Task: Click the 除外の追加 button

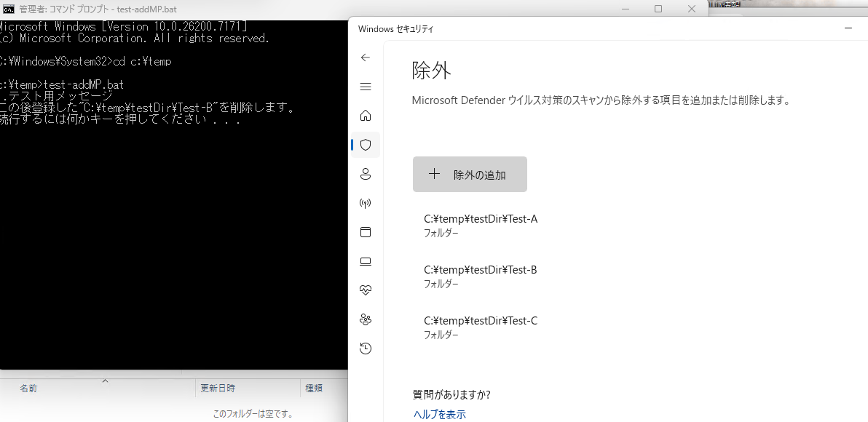Action: click(470, 174)
